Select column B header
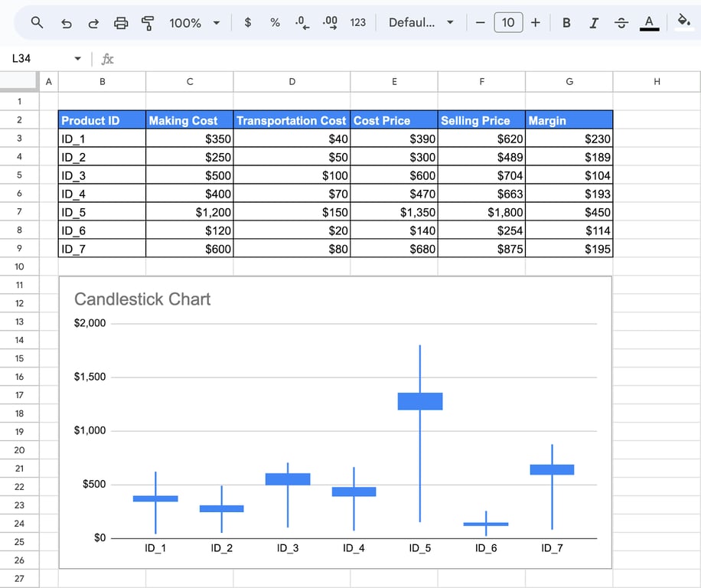The image size is (701, 588). pyautogui.click(x=102, y=81)
